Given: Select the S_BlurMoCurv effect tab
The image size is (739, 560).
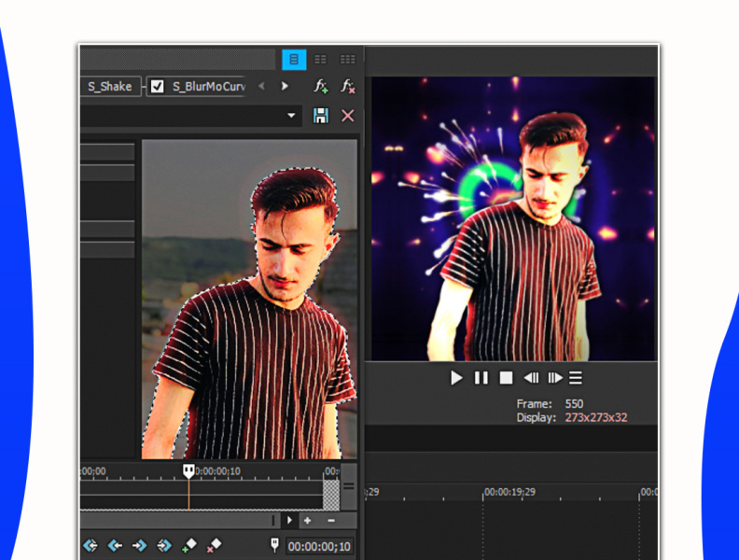Looking at the screenshot, I should click(196, 86).
